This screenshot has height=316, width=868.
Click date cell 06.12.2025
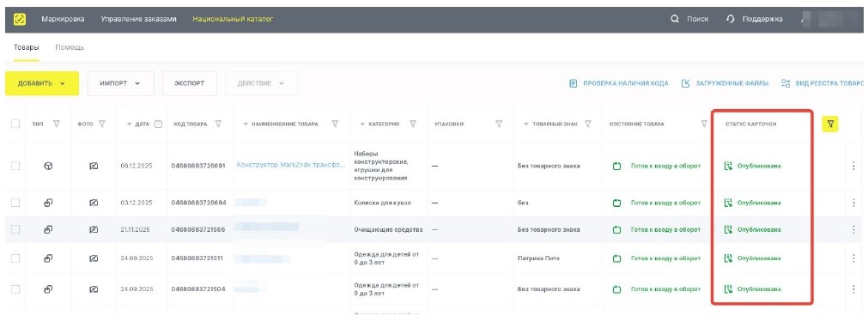pos(137,166)
